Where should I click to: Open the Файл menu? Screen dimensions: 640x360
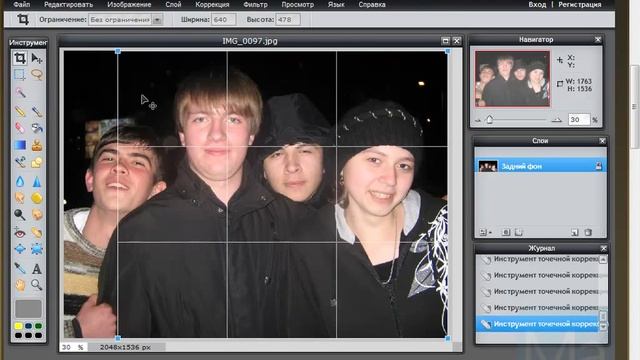click(22, 4)
